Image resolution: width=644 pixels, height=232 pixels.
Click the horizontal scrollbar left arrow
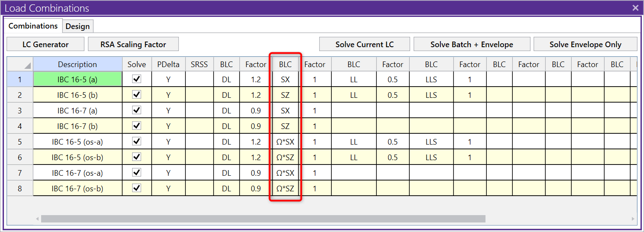point(37,219)
